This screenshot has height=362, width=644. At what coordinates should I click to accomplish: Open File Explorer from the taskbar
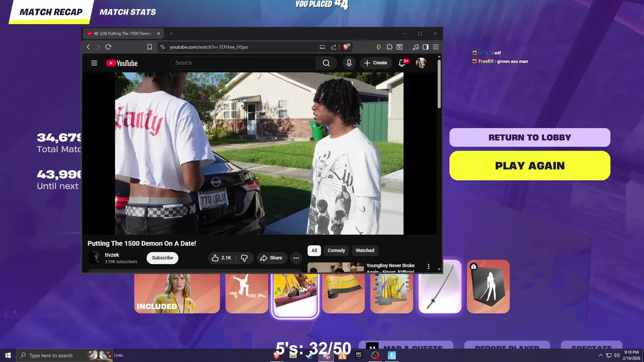[293, 355]
